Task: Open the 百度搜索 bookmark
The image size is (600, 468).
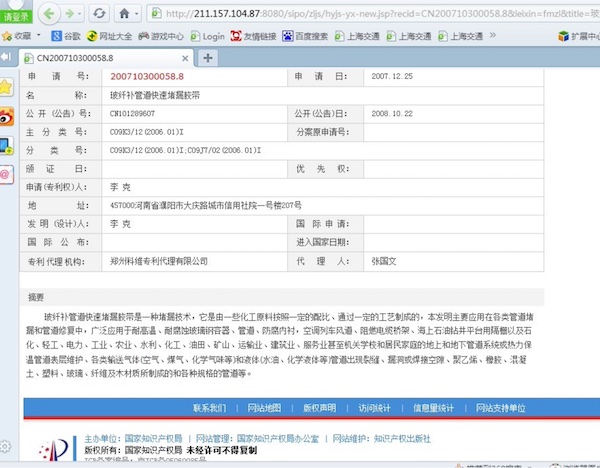Action: pos(313,36)
